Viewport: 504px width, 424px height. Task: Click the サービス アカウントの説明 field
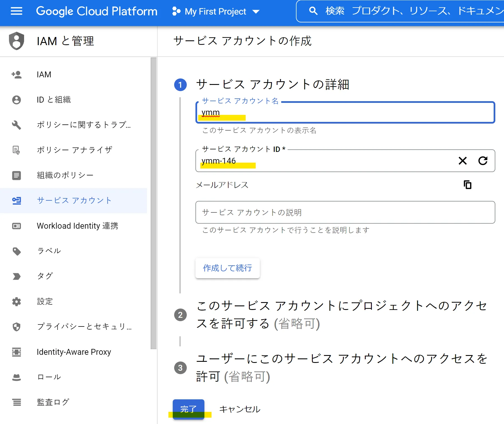[345, 212]
